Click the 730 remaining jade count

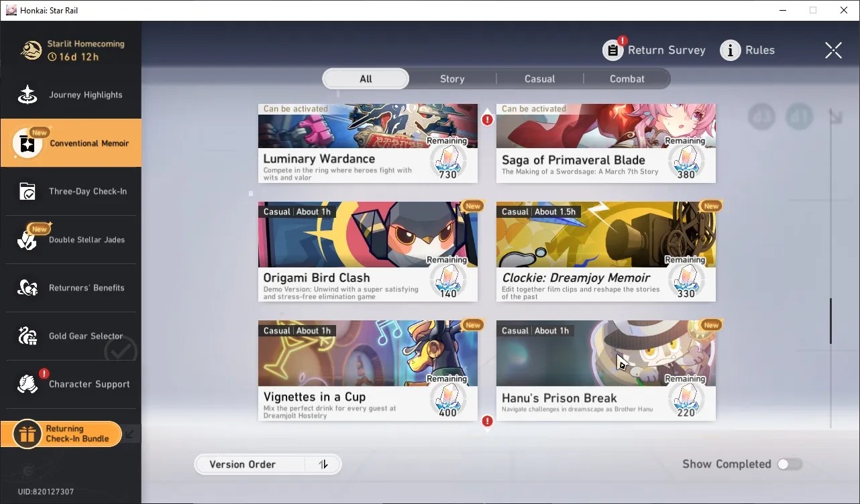coord(447,175)
